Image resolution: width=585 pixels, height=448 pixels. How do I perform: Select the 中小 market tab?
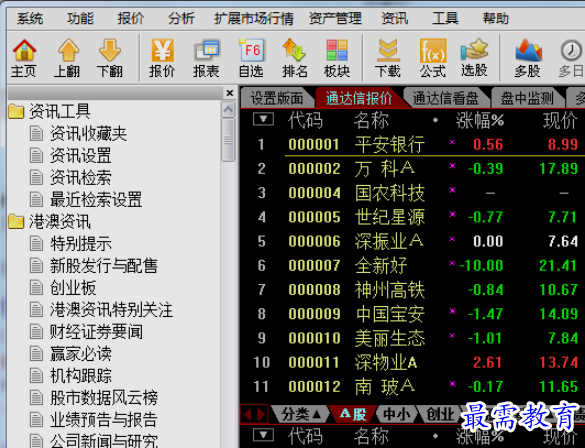[x=396, y=414]
